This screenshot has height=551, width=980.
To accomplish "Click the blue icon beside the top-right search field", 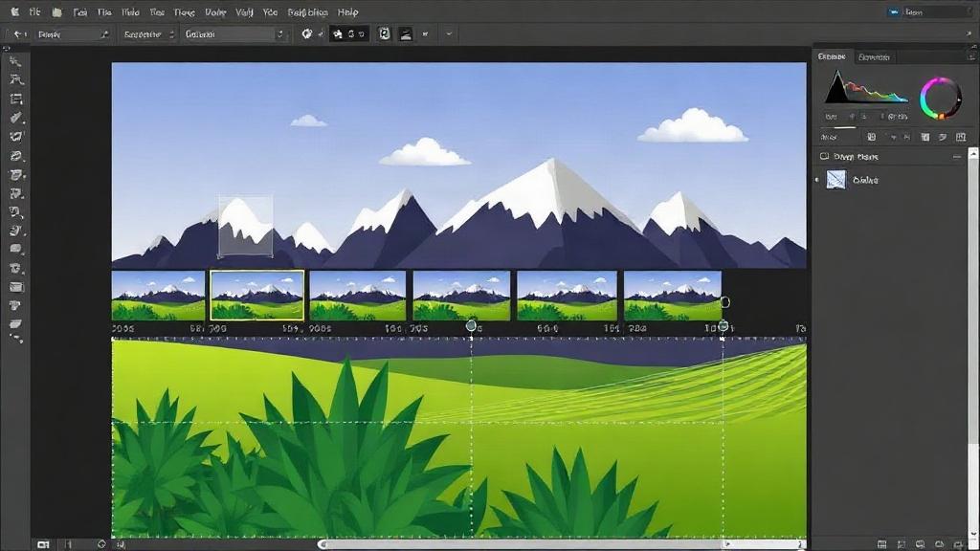I will pos(894,11).
